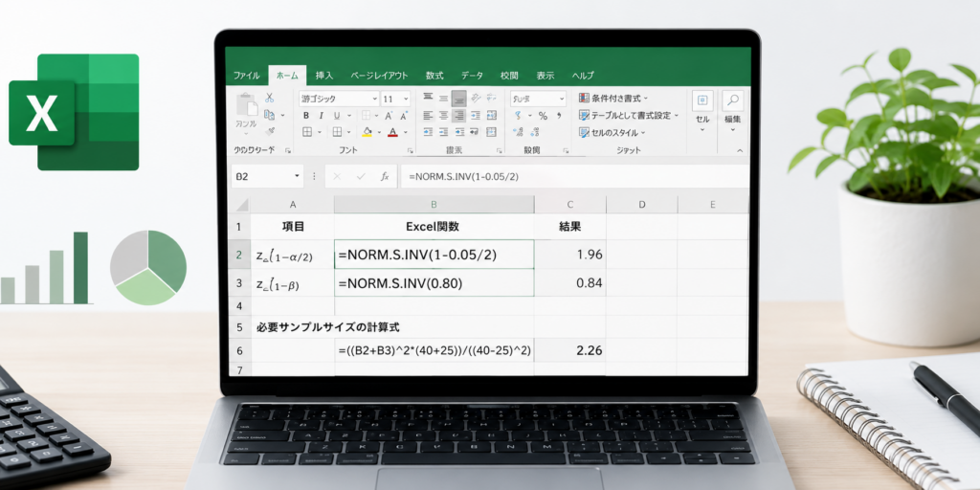Click the large Paste clipboard icon
The width and height of the screenshot is (980, 490).
pos(246,105)
